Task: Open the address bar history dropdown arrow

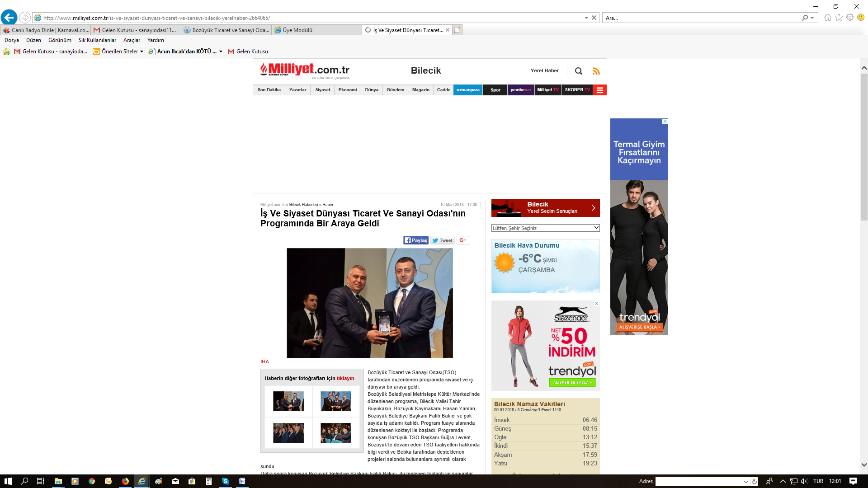Action: [586, 18]
